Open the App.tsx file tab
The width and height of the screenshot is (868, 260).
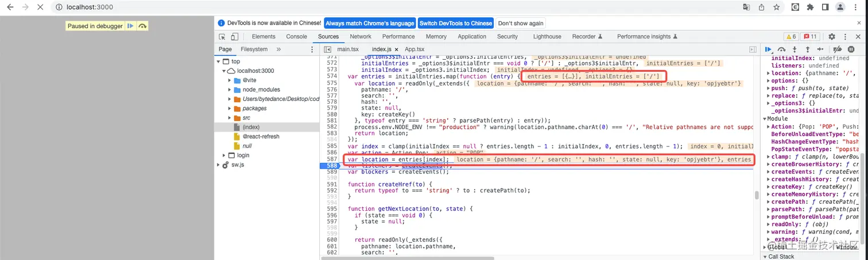pyautogui.click(x=414, y=50)
